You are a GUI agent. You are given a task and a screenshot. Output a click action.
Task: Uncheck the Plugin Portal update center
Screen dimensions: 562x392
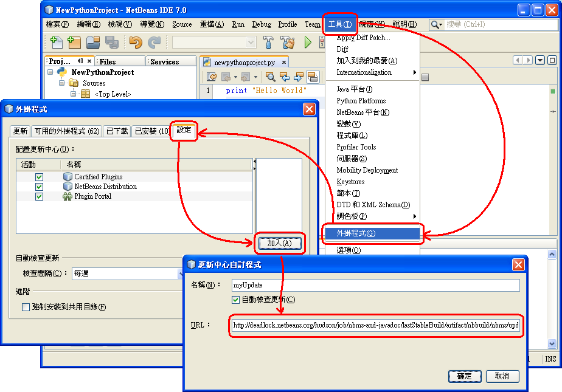tap(39, 196)
